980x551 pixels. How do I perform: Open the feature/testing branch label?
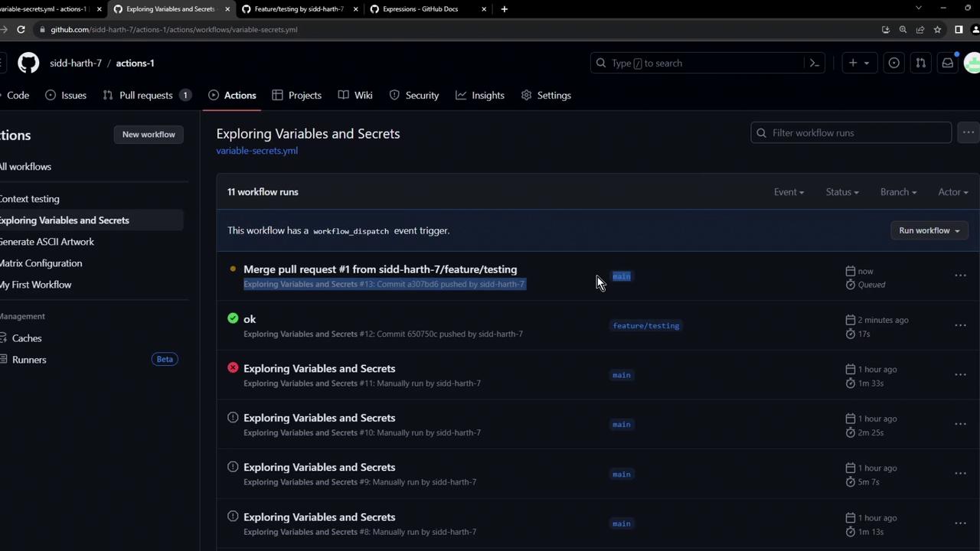point(645,325)
